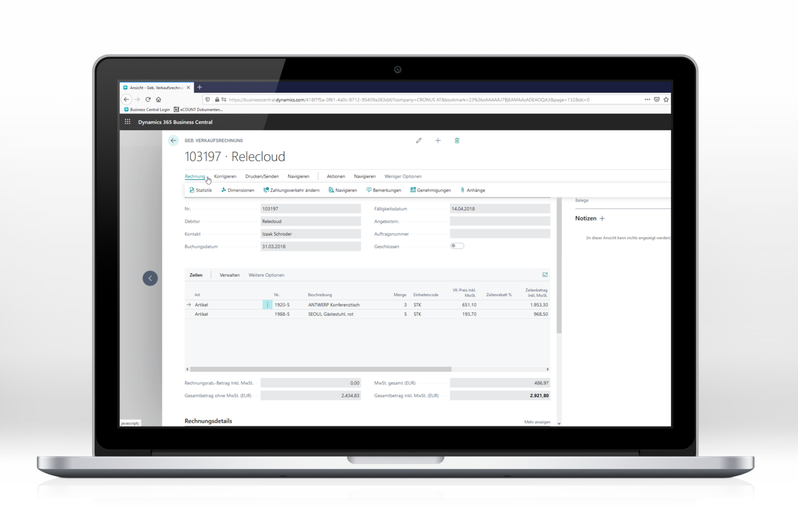Viewport: 798px width, 532px height.
Task: Open the browser page actions ellipsis
Action: coord(647,99)
